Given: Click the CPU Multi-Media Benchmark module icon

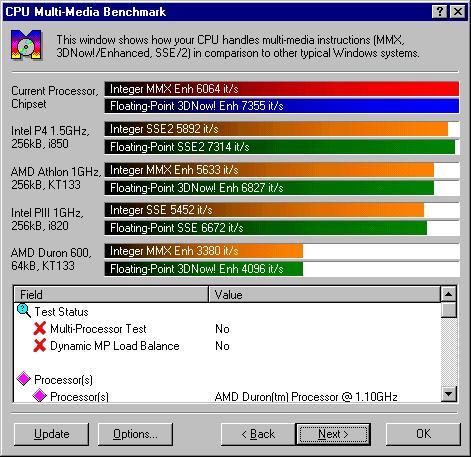Looking at the screenshot, I should [26, 45].
